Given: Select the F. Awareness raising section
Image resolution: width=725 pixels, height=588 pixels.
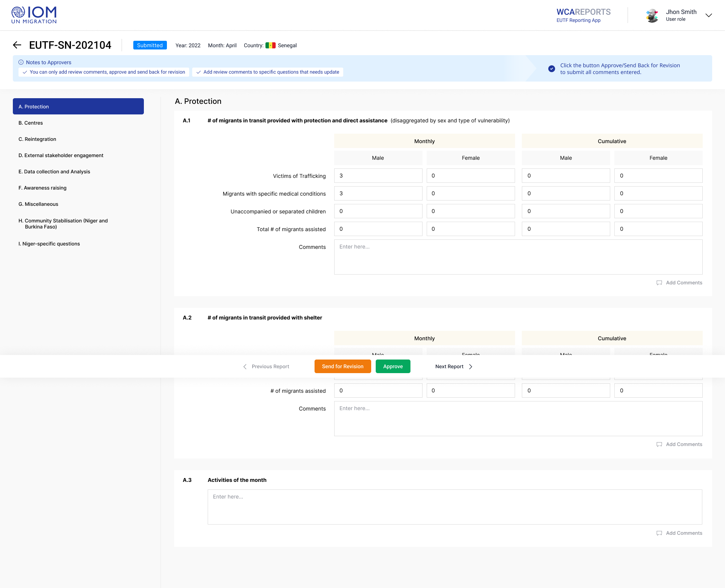Looking at the screenshot, I should pos(42,188).
